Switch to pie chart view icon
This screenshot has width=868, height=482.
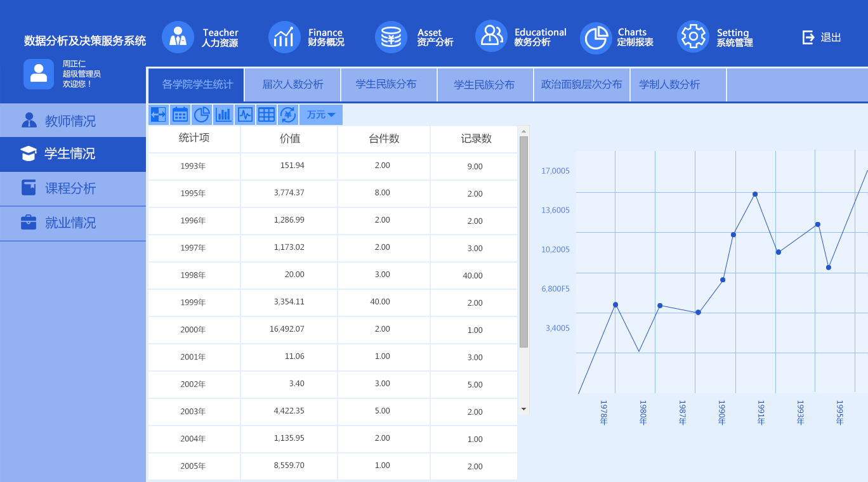pos(202,115)
